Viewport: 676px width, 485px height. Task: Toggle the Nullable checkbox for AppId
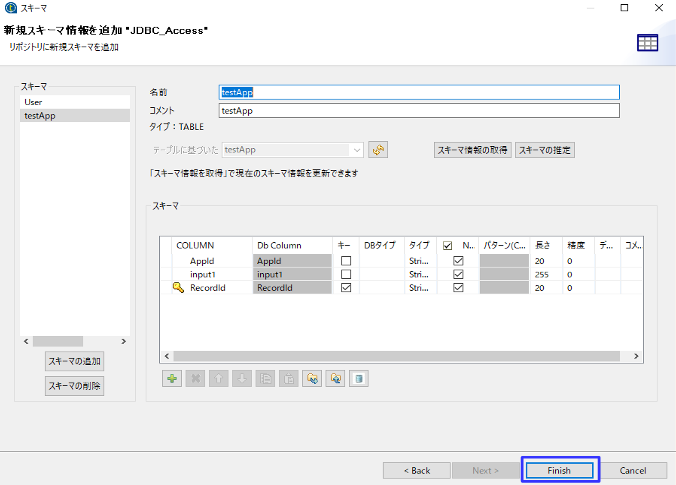[458, 261]
